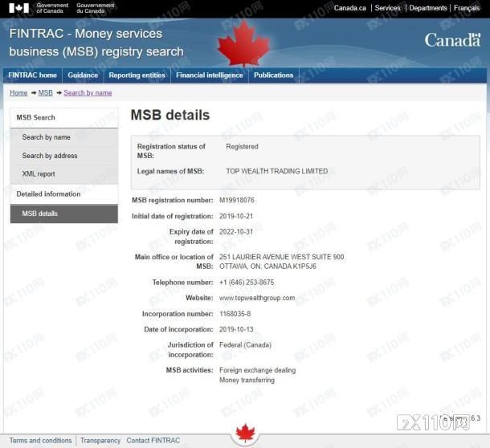The width and height of the screenshot is (490, 448).
Task: Click the maple leaf icon in the footer
Action: coord(245,434)
